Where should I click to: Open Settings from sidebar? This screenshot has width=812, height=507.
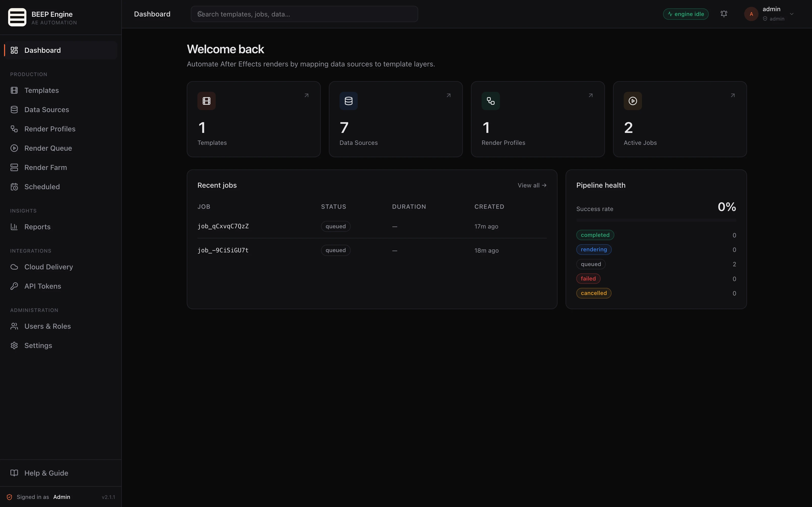[x=60, y=345]
